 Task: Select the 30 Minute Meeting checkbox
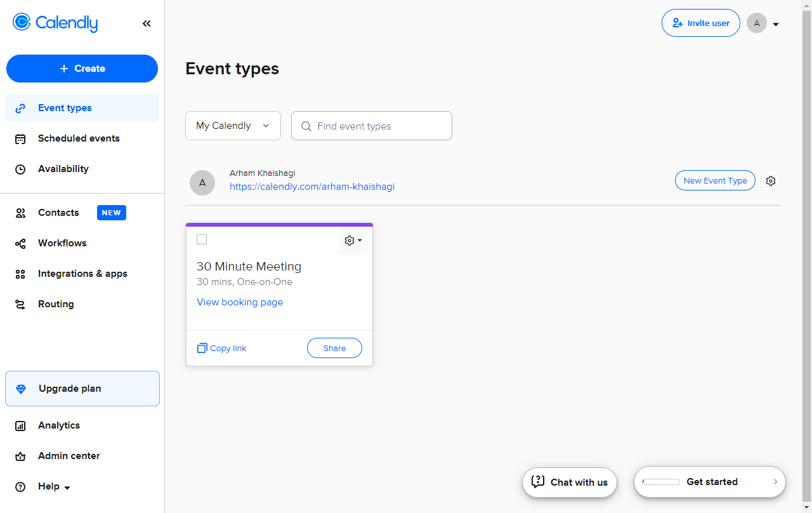click(x=202, y=239)
